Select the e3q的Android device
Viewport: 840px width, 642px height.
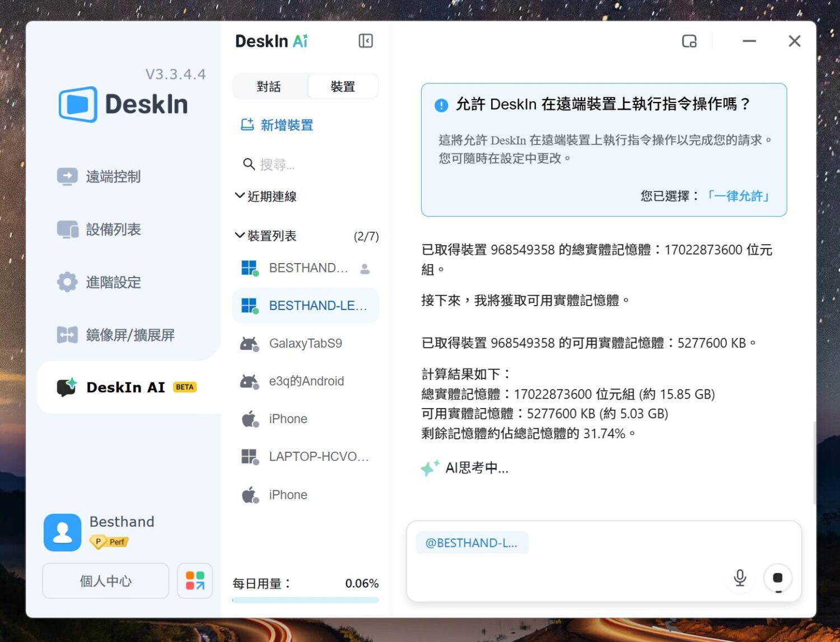point(306,381)
